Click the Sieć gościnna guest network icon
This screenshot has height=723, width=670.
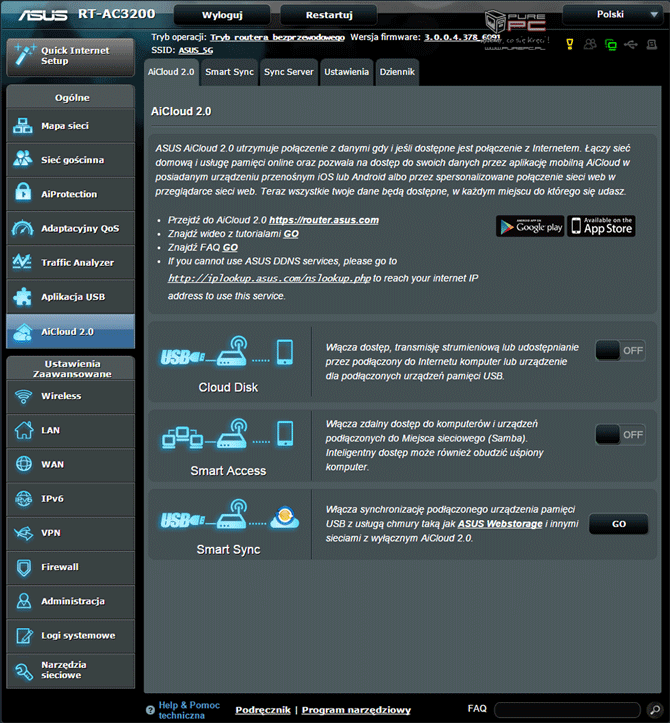tap(23, 160)
